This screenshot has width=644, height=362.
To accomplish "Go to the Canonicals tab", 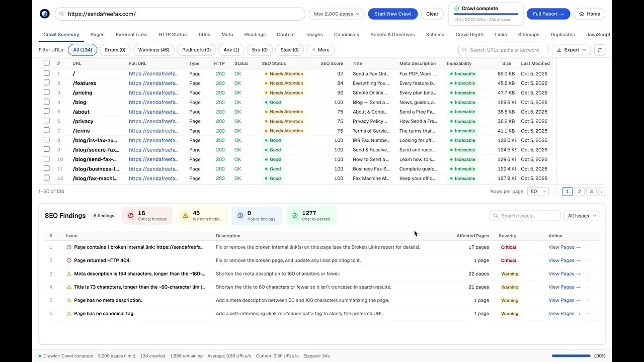I will 347,35.
